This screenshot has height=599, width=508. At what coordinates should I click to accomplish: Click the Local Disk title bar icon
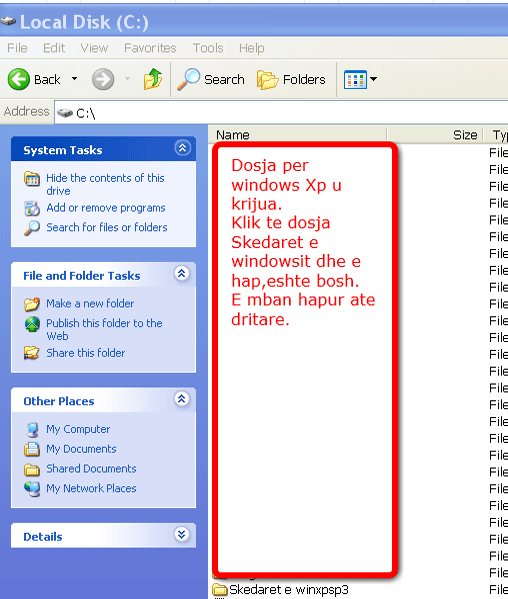(x=8, y=22)
